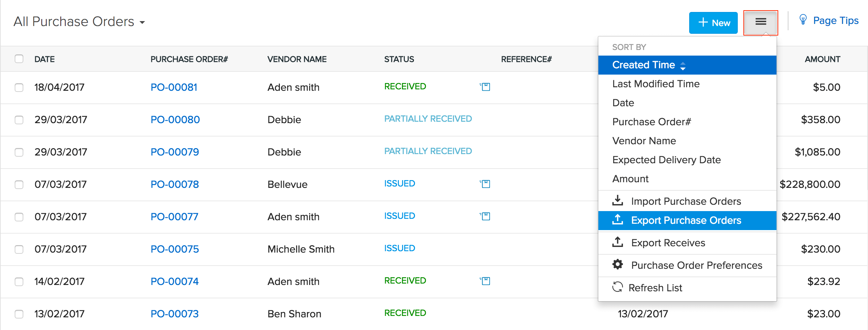Choose Export Purchase Orders from menu
Viewport: 868px width, 330px height.
click(686, 220)
